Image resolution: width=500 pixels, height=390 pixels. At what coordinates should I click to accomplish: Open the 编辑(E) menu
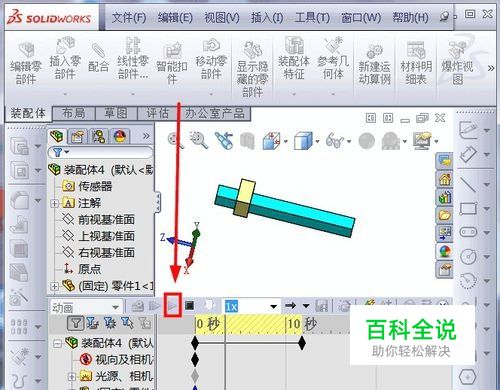(175, 17)
